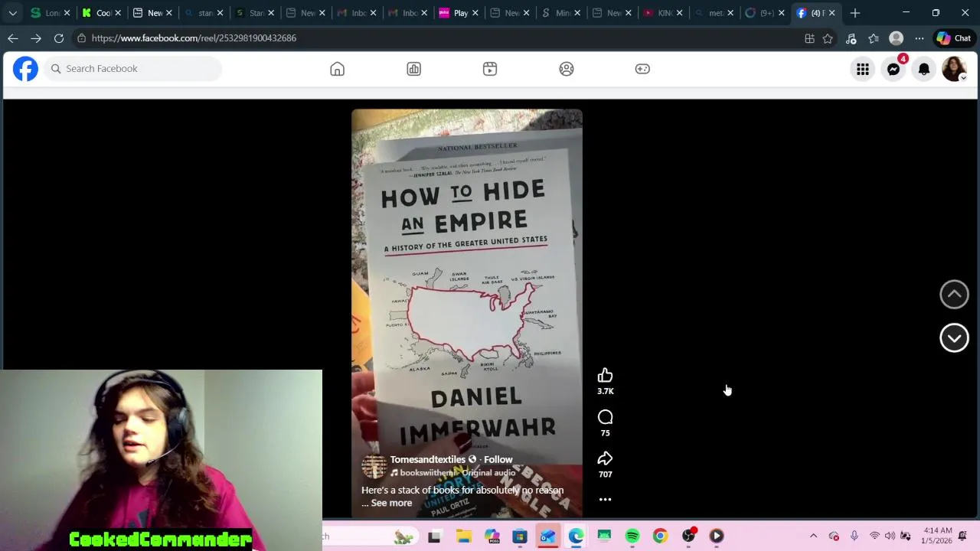This screenshot has height=551, width=980.
Task: Click the Search Facebook input field
Action: (x=132, y=69)
